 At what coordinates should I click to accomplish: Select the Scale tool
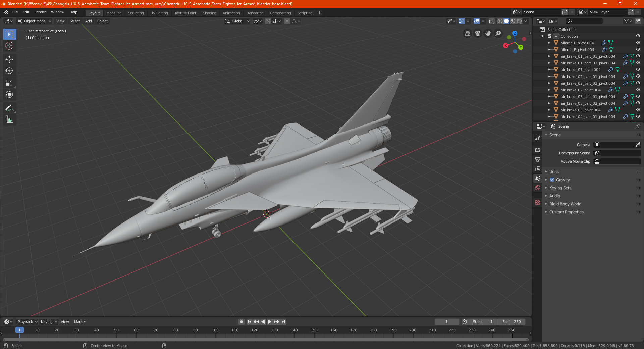point(9,83)
